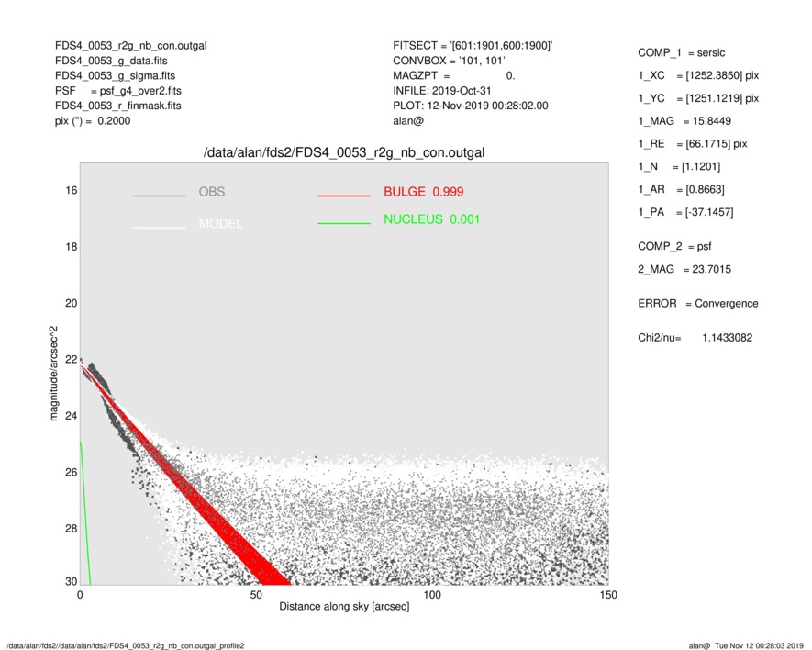The image size is (812, 650).
Task: Click the y-axis tick label 16
Action: click(x=71, y=191)
